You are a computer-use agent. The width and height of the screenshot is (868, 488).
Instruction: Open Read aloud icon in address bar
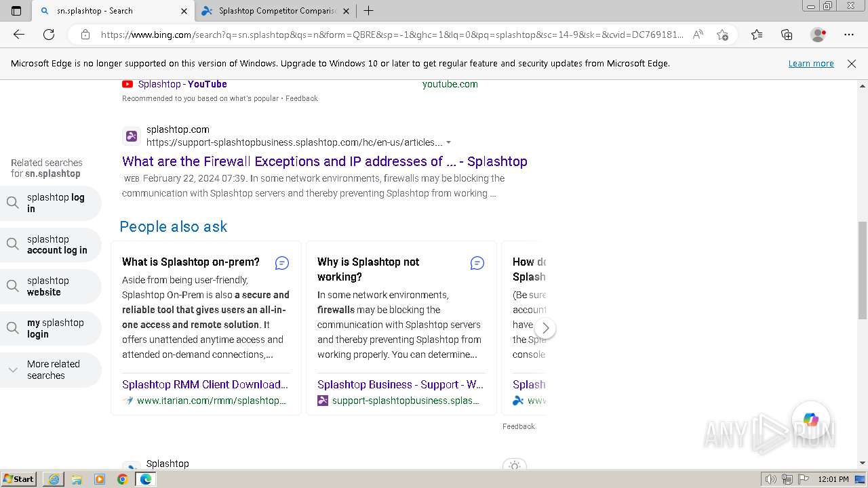click(698, 35)
